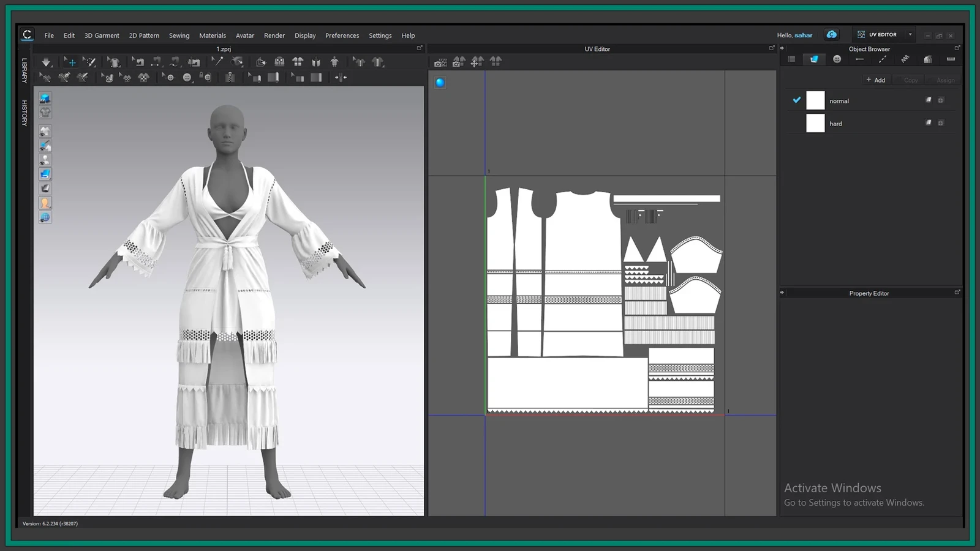Collapse the Object Browser panel arrow

pyautogui.click(x=782, y=48)
